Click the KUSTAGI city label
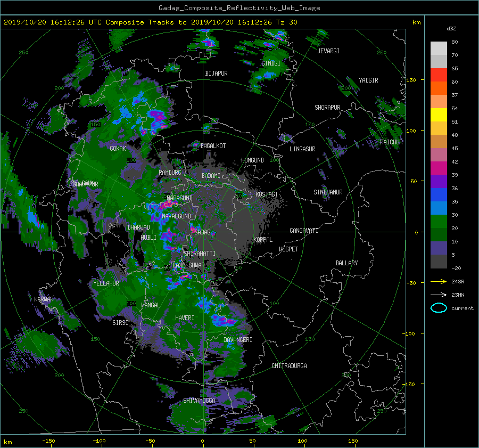Image resolution: width=479 pixels, height=448 pixels. point(267,194)
